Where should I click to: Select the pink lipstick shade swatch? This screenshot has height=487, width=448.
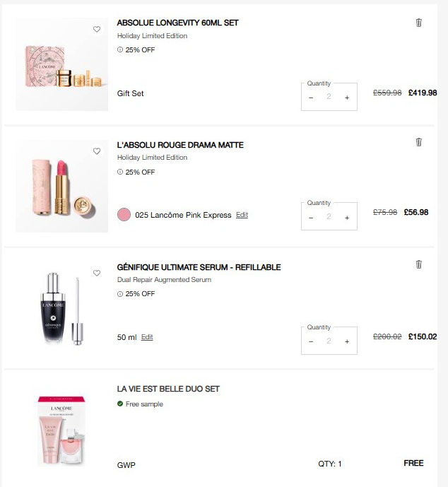pos(124,215)
